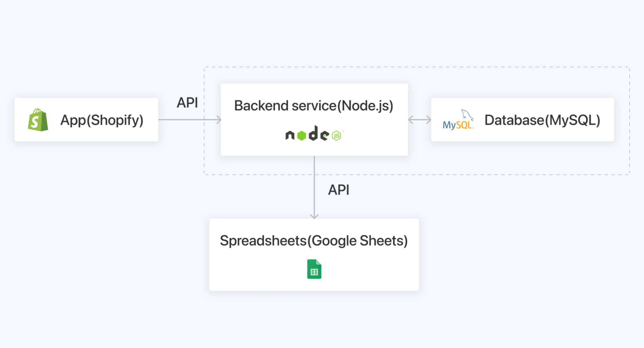This screenshot has height=348, width=644.
Task: Click the Node.js logo
Action: coord(314,133)
